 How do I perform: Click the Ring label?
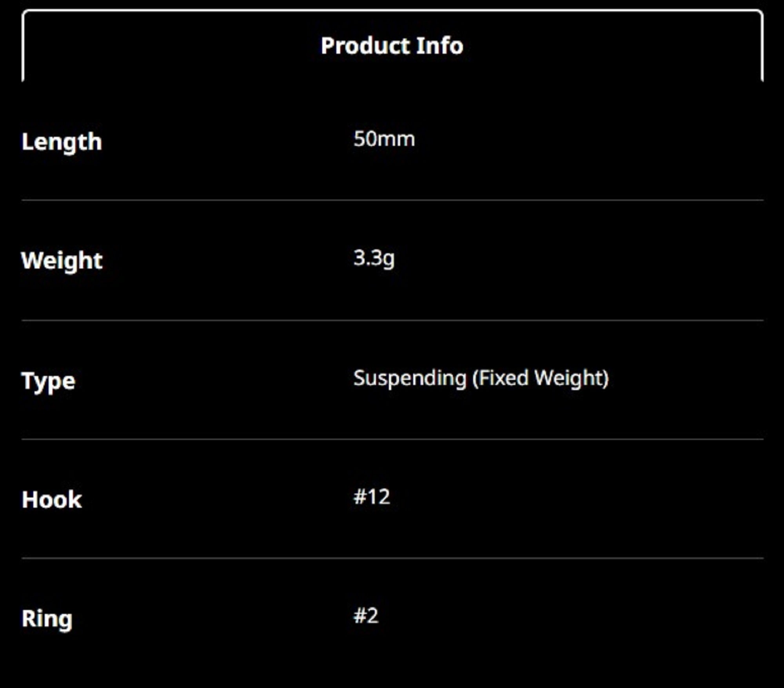[47, 619]
